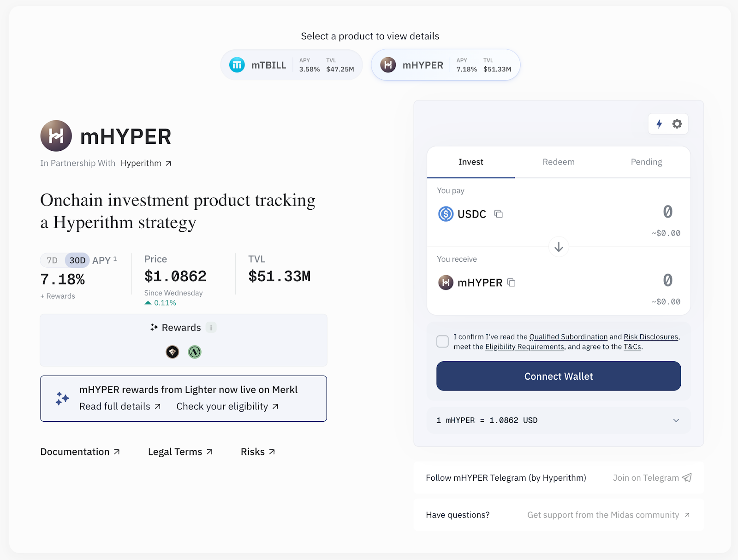The height and width of the screenshot is (560, 738).
Task: Select the Invest tab
Action: point(470,162)
